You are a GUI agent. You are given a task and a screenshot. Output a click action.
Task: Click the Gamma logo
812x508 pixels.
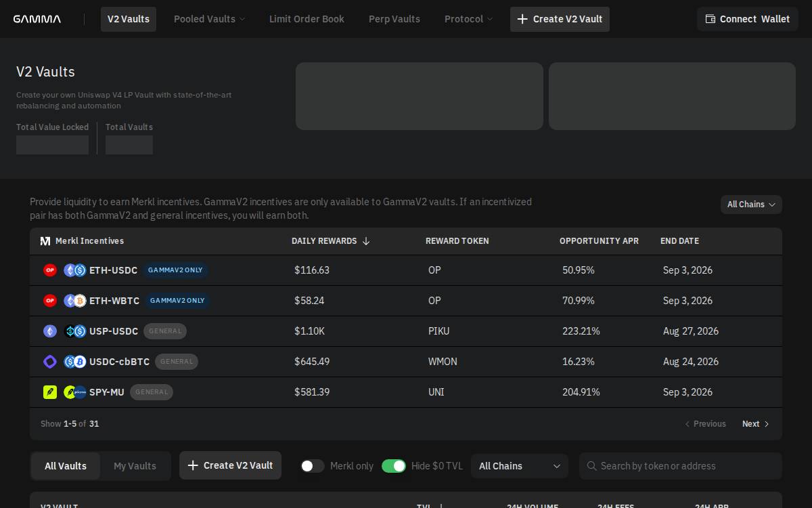[37, 19]
